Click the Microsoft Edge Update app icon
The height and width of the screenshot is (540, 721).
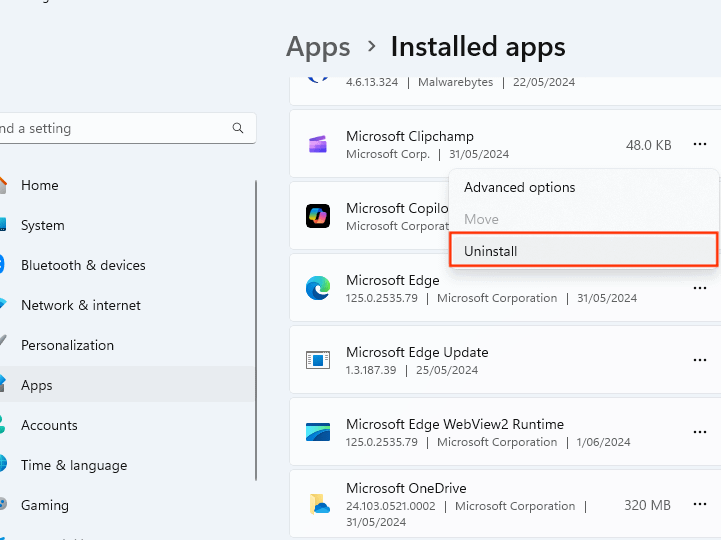tap(318, 360)
